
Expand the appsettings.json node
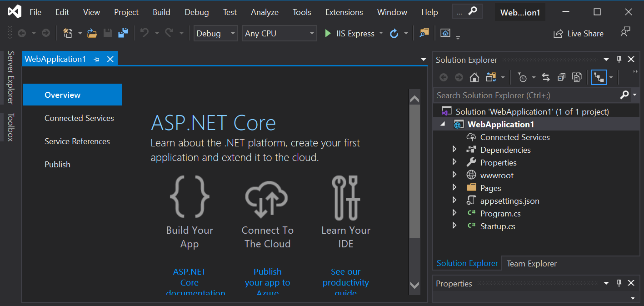coord(454,200)
